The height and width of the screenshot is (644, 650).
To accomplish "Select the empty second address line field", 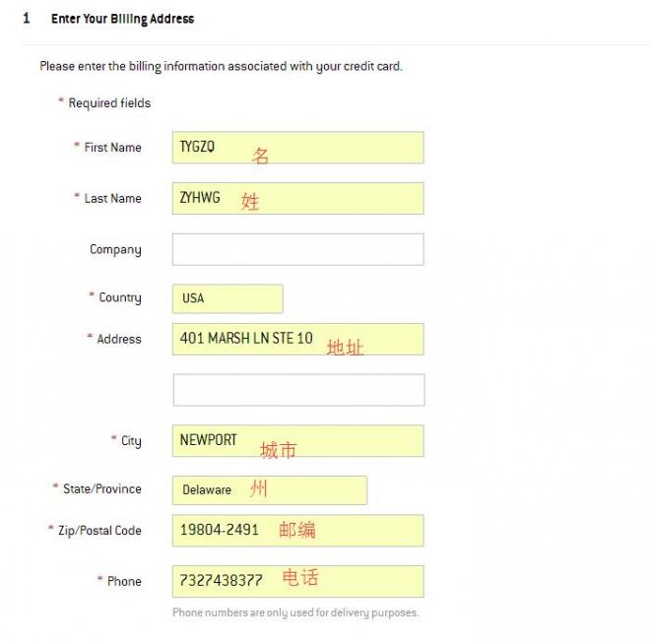I will pos(298,390).
